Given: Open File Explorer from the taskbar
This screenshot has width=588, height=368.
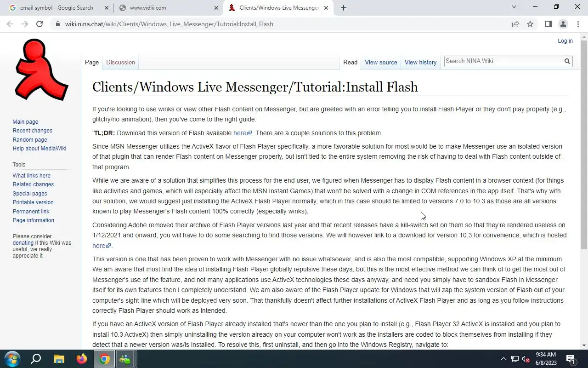Looking at the screenshot, I should coord(59,359).
